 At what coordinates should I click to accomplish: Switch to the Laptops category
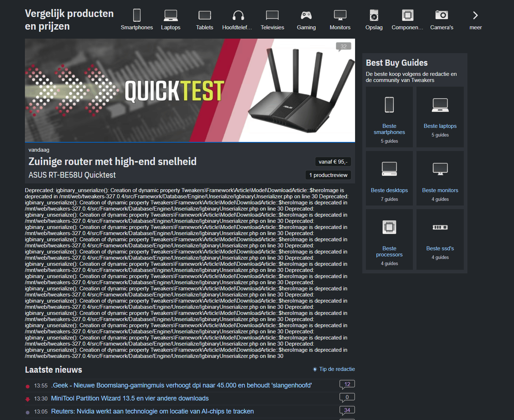(170, 15)
